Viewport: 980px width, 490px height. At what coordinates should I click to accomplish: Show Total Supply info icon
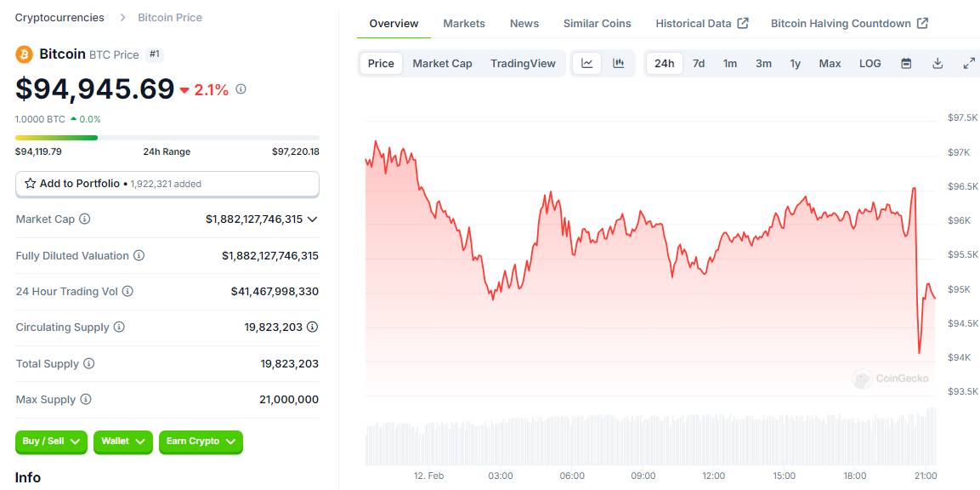pos(88,363)
